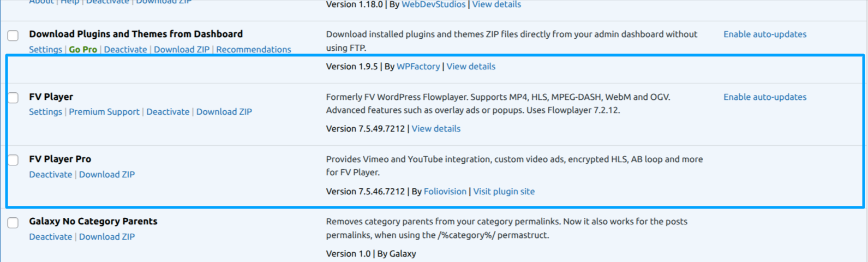Enable auto-updates for FV Player
The image size is (868, 262).
pyautogui.click(x=764, y=97)
